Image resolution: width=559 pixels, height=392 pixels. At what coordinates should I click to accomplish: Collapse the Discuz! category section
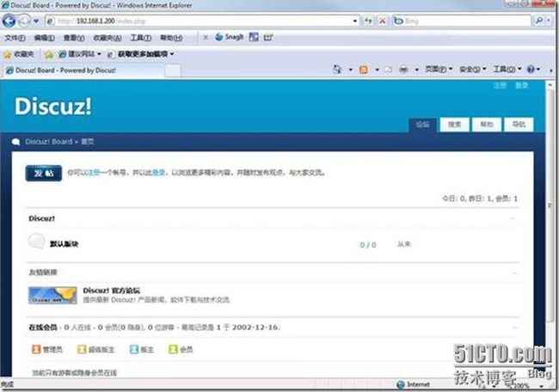pos(513,218)
